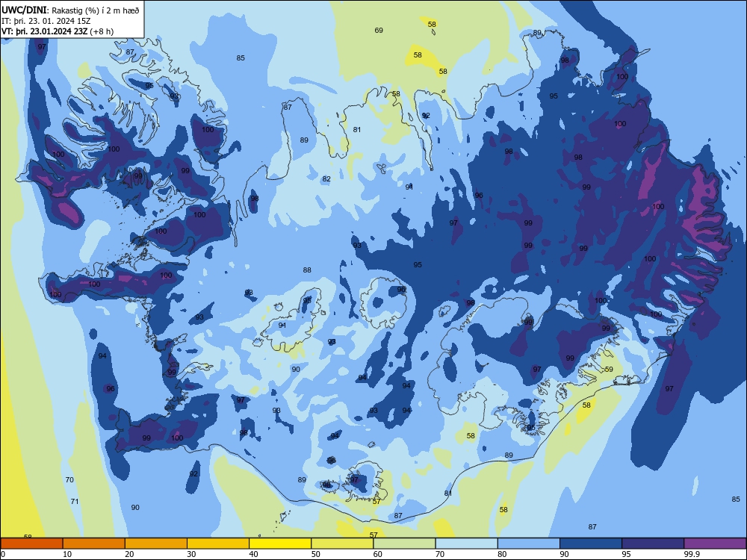The height and width of the screenshot is (560, 747).
Task: Click the 30–40 golden legend swatch
Action: click(x=218, y=544)
